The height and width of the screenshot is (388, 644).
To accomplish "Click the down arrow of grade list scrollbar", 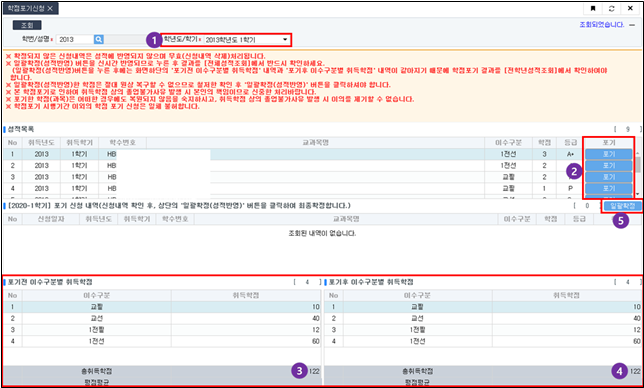I will [637, 194].
